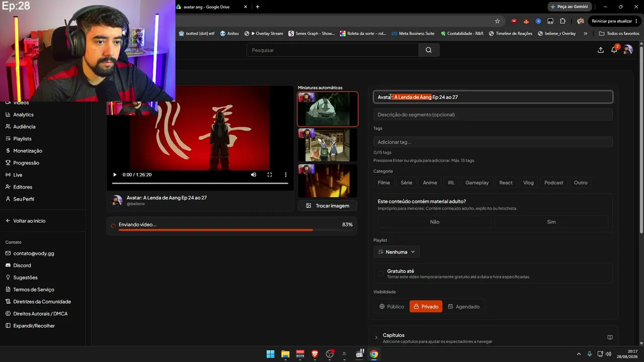644x362 pixels.
Task: Click the Pesquisar search field
Action: tap(333, 50)
